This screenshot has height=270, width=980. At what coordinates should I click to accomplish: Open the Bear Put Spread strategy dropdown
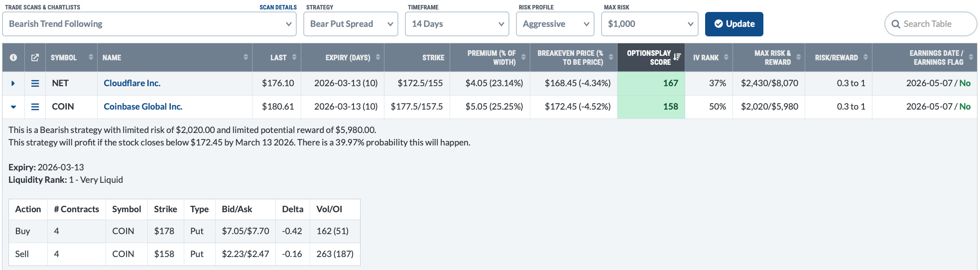click(x=351, y=24)
